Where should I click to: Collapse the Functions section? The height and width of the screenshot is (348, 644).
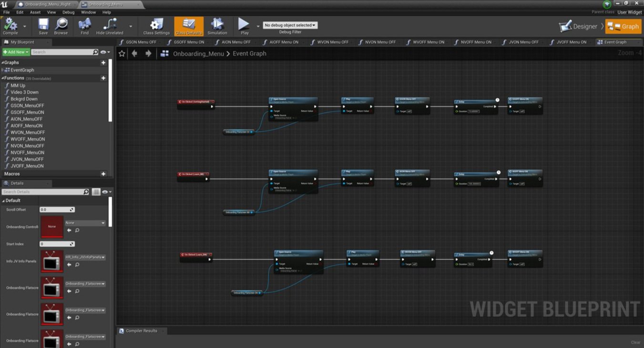tap(2, 78)
